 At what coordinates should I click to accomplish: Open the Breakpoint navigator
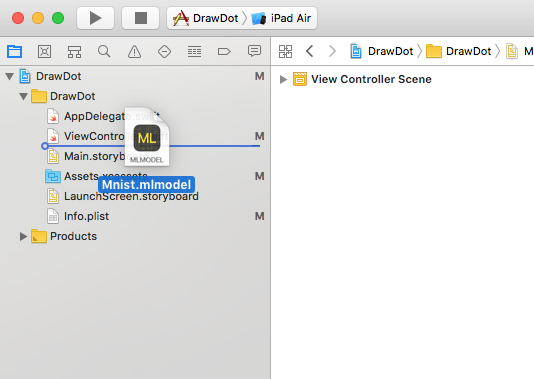tap(224, 52)
